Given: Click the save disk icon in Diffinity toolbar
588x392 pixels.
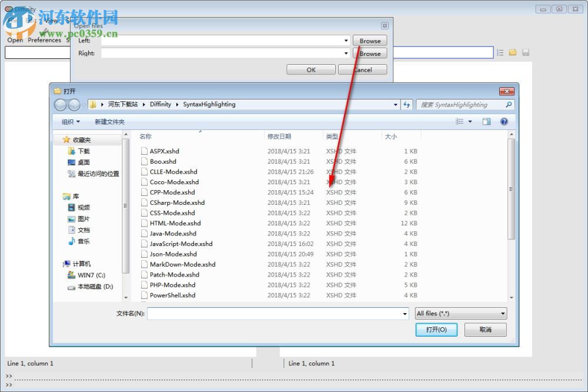Looking at the screenshot, I should [x=526, y=52].
